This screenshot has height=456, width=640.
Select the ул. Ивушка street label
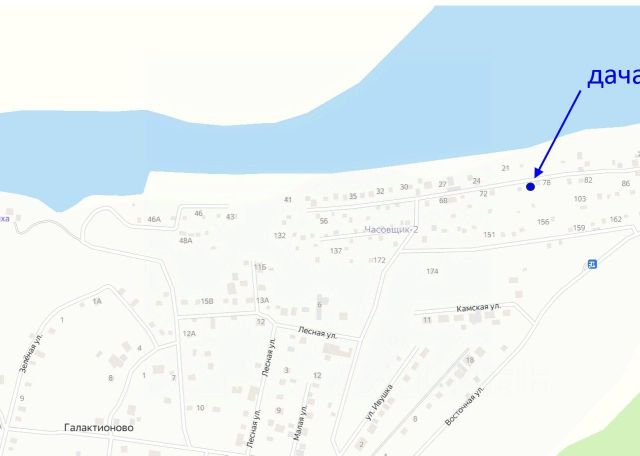(380, 402)
